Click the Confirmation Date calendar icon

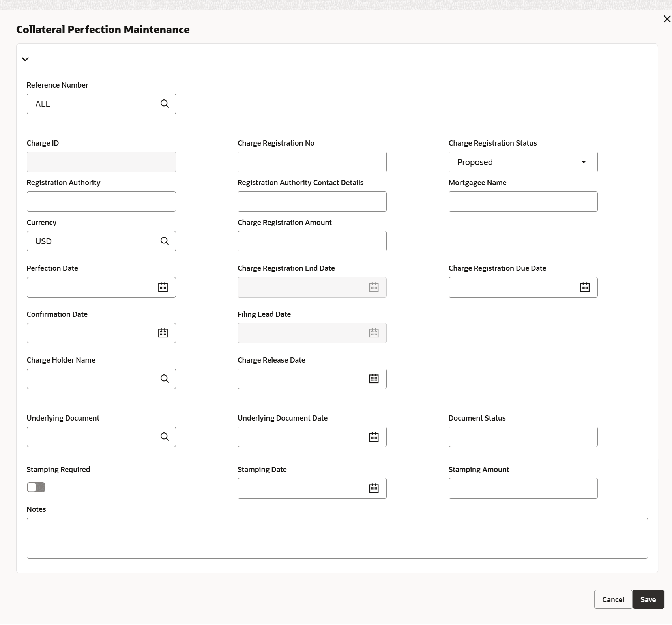pyautogui.click(x=163, y=333)
